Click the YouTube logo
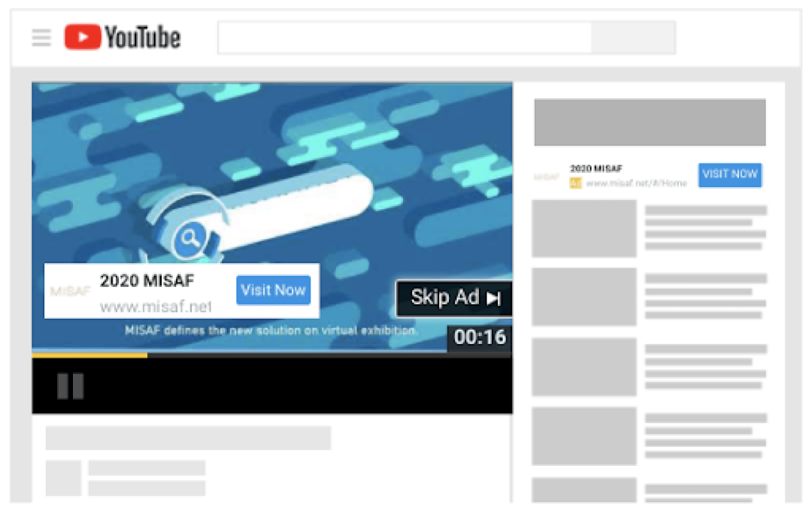The height and width of the screenshot is (523, 812). pos(123,38)
